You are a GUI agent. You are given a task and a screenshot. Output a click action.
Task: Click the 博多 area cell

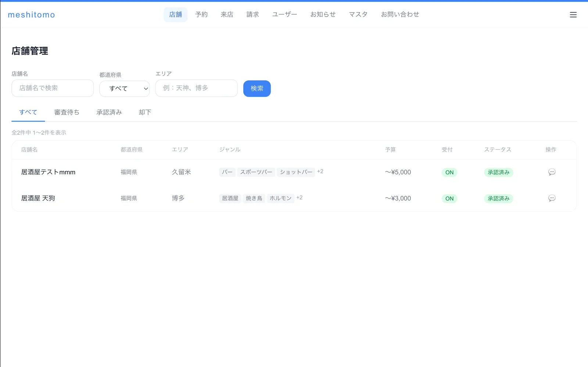pyautogui.click(x=178, y=198)
